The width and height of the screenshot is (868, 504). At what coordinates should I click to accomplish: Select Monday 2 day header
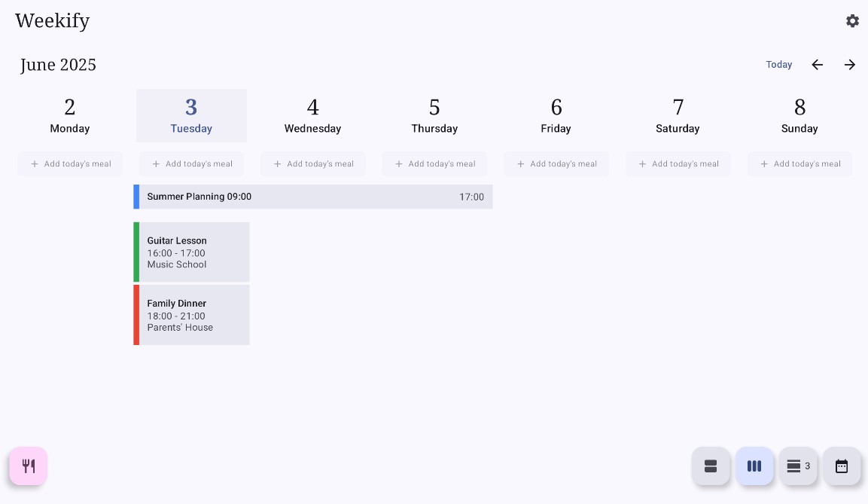[70, 116]
